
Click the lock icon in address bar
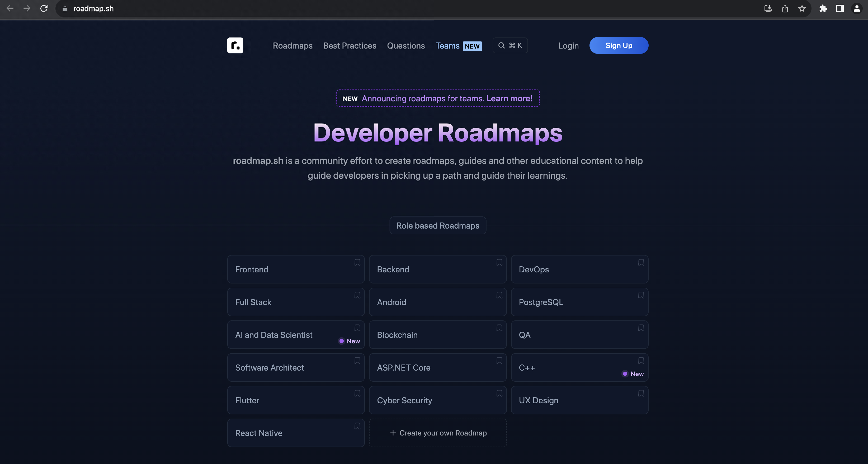click(65, 9)
